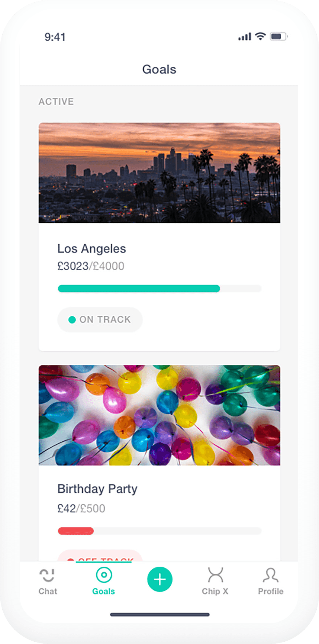
Task: Tap the cellular signal bars icon
Action: (245, 37)
